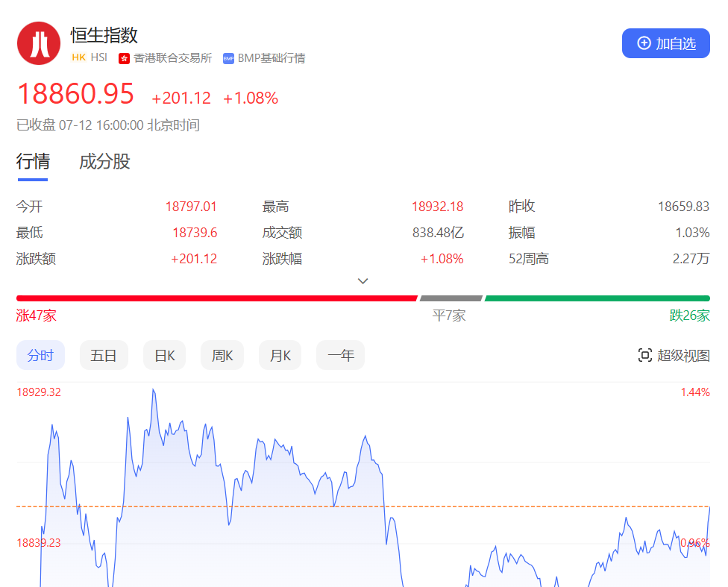Expand more quote details chevron
Viewport: 728px width, 587px height.
[363, 281]
